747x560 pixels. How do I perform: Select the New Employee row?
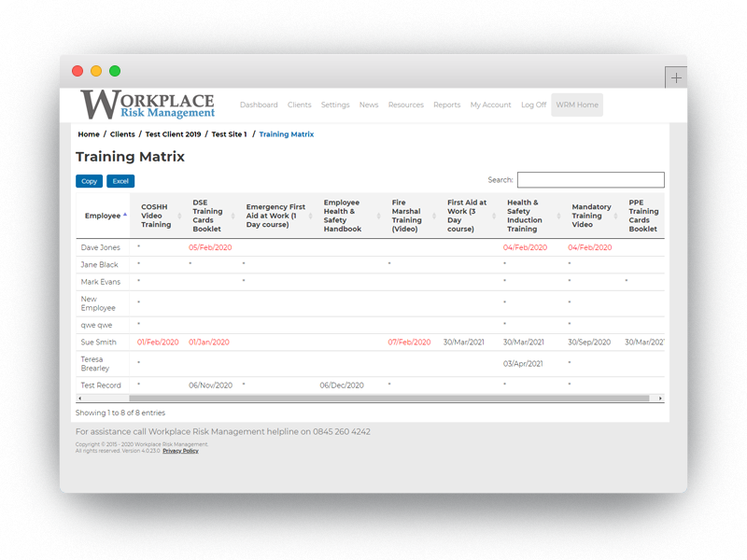pos(370,303)
